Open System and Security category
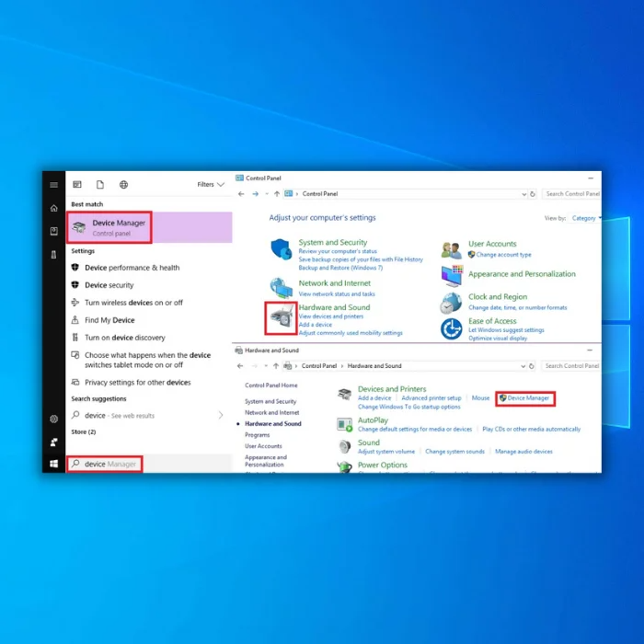Image resolution: width=644 pixels, height=644 pixels. coord(333,242)
